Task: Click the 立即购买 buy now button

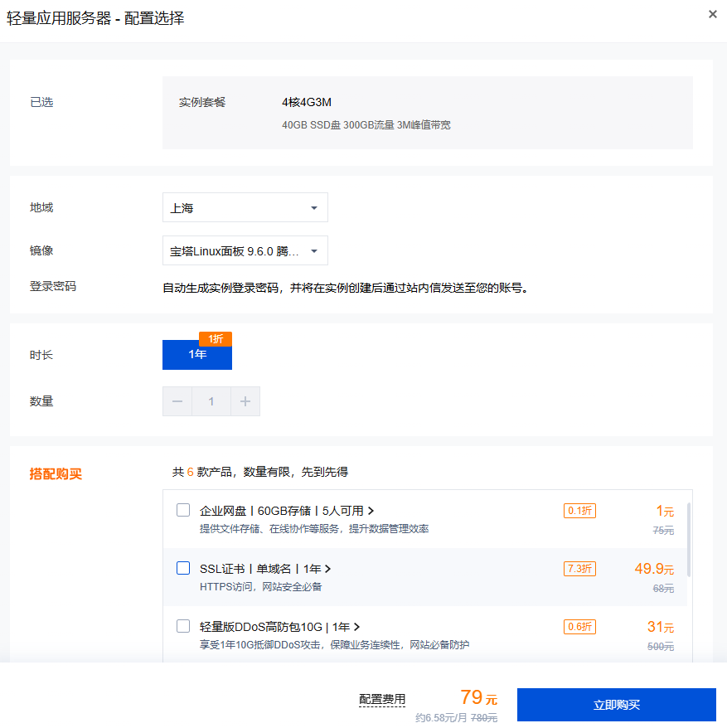Action: (x=616, y=705)
